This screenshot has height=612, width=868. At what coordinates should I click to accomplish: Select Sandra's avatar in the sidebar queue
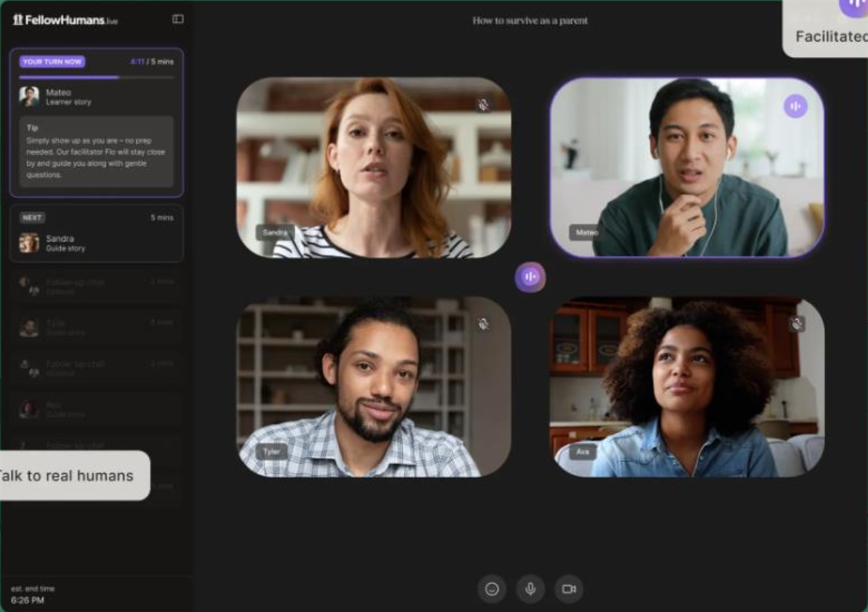(x=29, y=243)
